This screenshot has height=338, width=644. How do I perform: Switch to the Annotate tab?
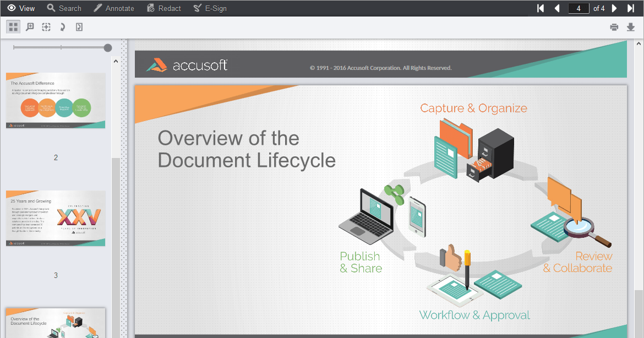pyautogui.click(x=114, y=8)
